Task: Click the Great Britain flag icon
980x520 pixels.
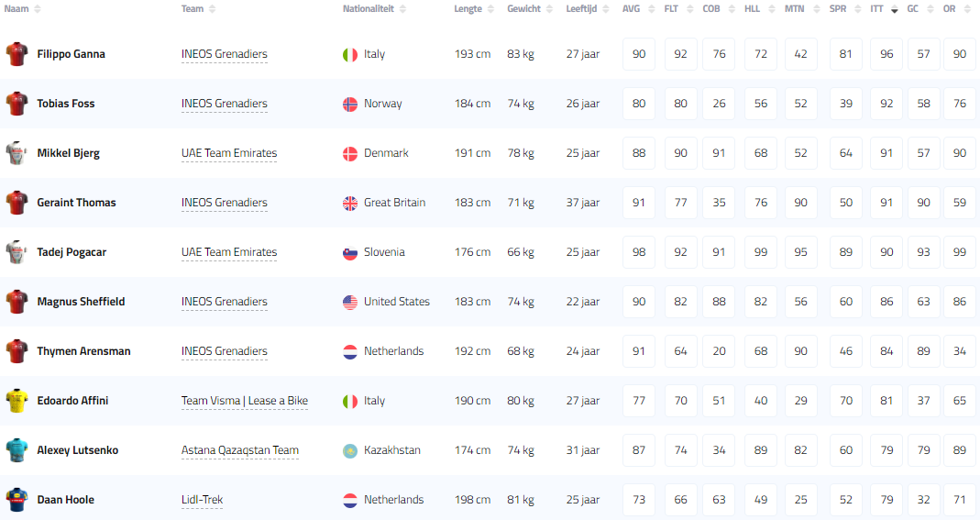Action: coord(349,203)
